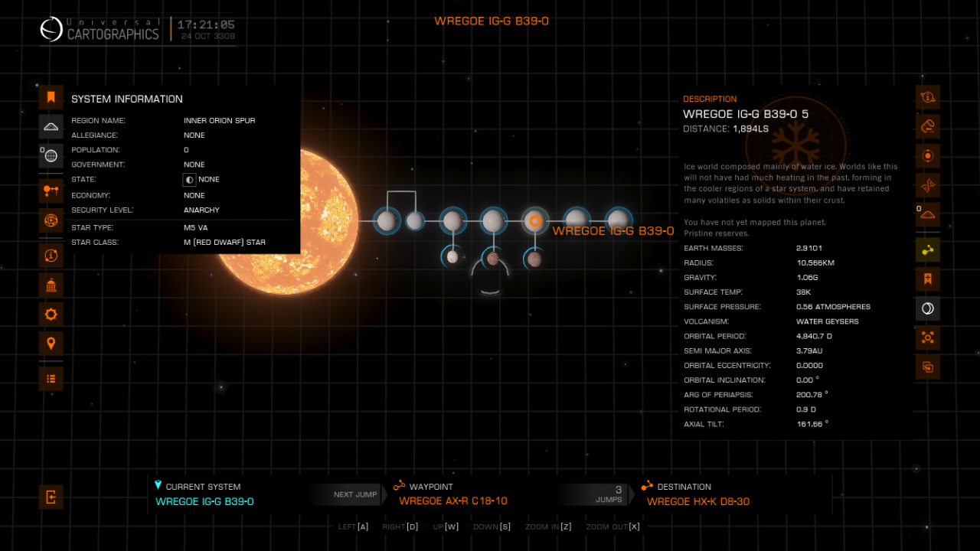Open the DNA organics icon

pyautogui.click(x=928, y=185)
